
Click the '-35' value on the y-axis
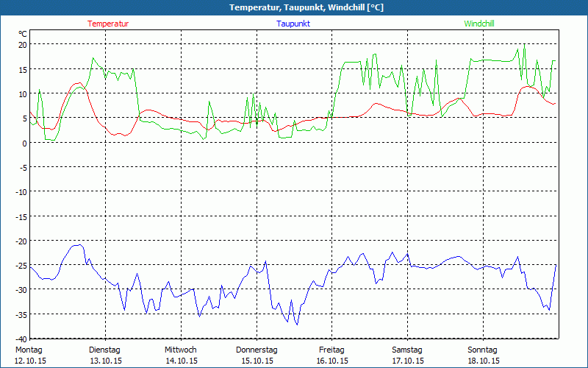[21, 315]
